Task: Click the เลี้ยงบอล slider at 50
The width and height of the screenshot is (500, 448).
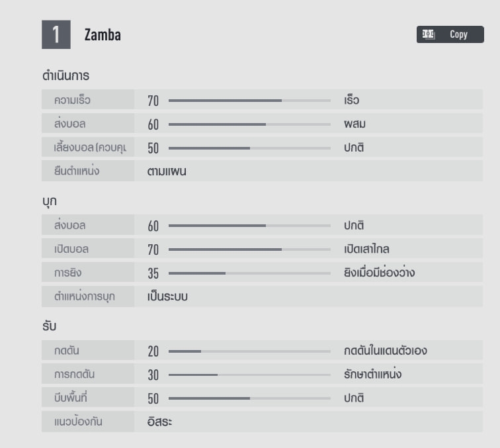Action: (250, 148)
